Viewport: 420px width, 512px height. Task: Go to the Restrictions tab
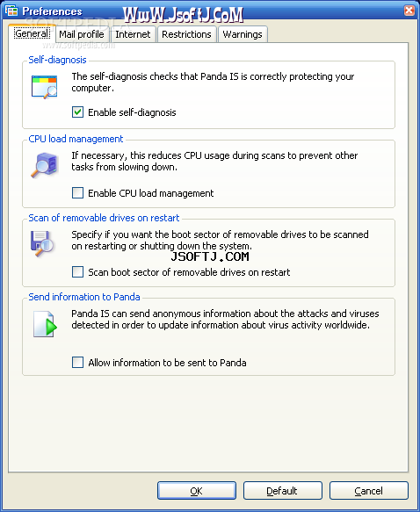[186, 34]
